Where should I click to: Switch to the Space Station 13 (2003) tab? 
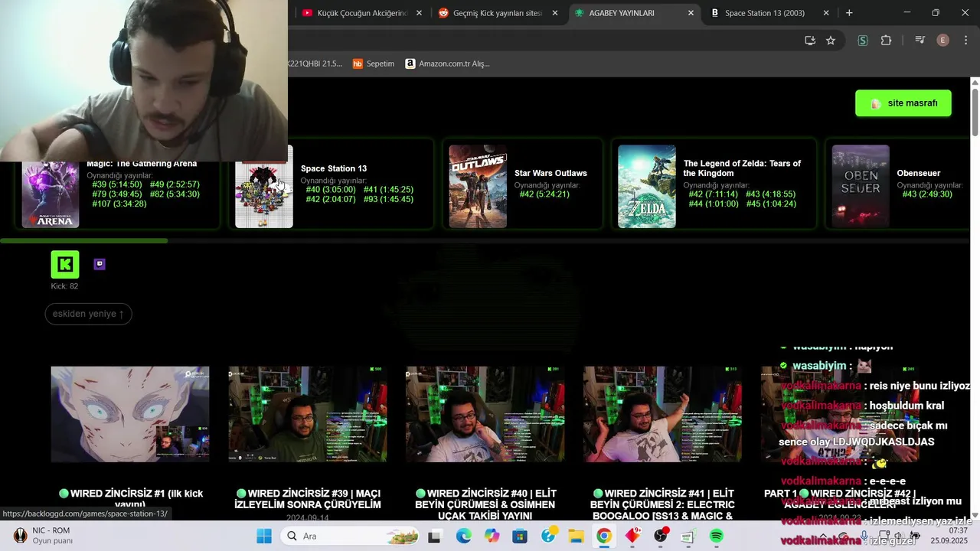(x=769, y=13)
